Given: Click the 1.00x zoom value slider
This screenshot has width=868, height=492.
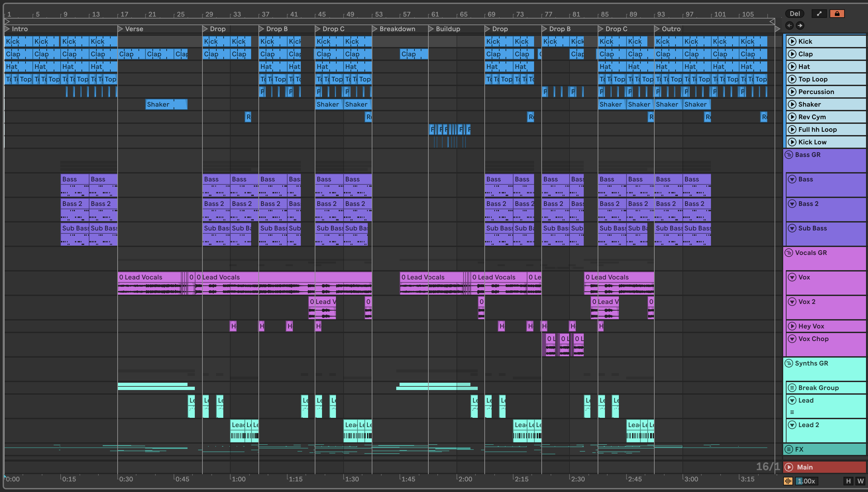Looking at the screenshot, I should [806, 481].
